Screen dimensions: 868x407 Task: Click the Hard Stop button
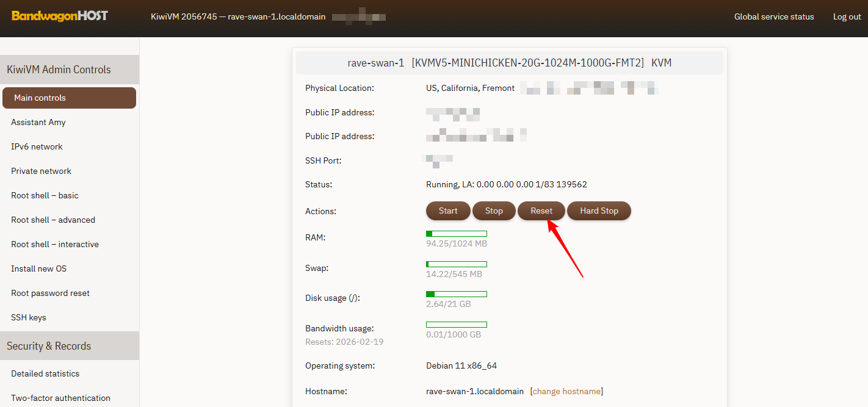(599, 211)
